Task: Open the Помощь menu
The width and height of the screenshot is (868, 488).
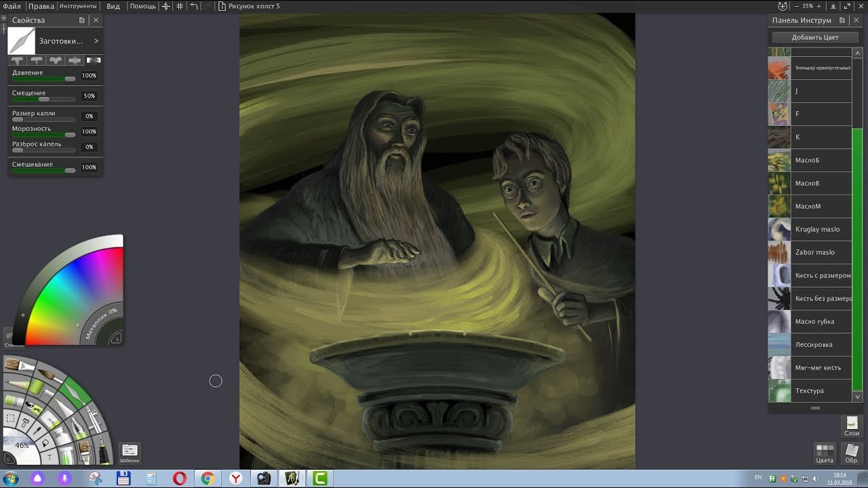Action: point(142,6)
